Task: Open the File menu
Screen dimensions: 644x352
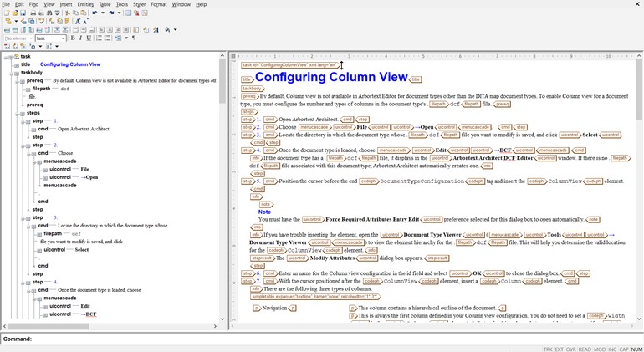Action: click(6, 4)
